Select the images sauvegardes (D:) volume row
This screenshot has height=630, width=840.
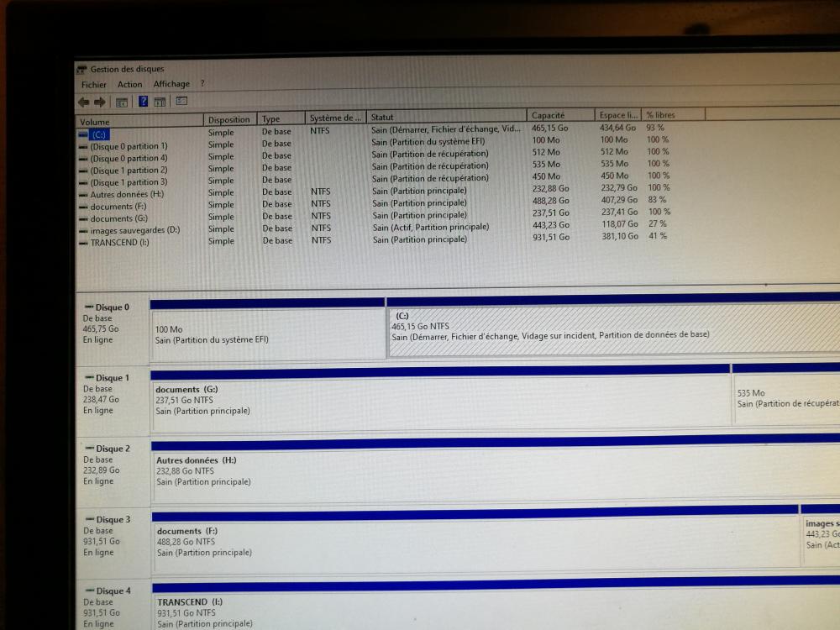coord(134,230)
